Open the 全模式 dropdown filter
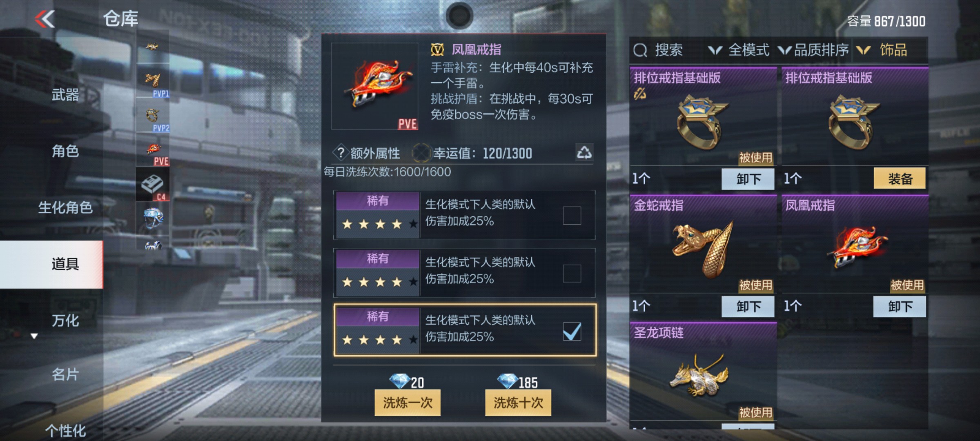The height and width of the screenshot is (441, 980). pos(739,50)
